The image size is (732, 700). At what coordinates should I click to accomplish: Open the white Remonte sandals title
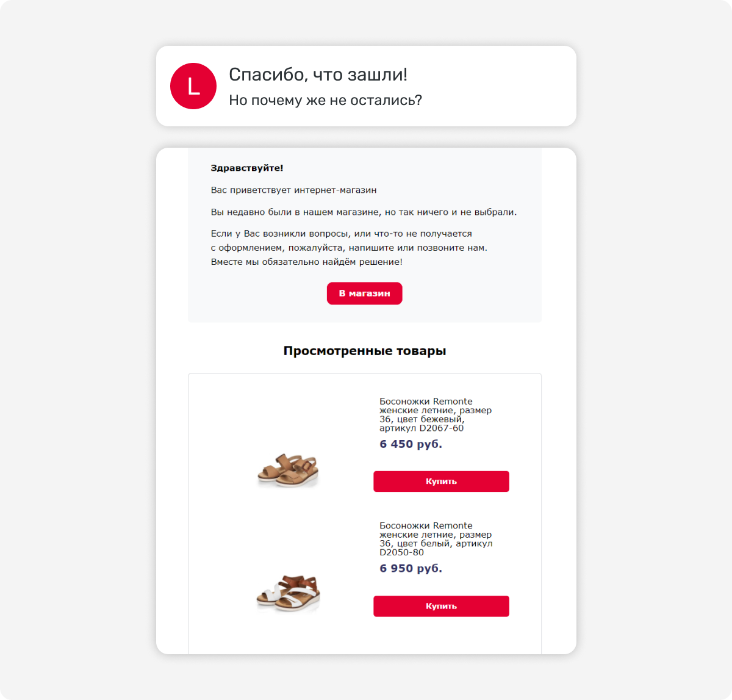(x=426, y=526)
